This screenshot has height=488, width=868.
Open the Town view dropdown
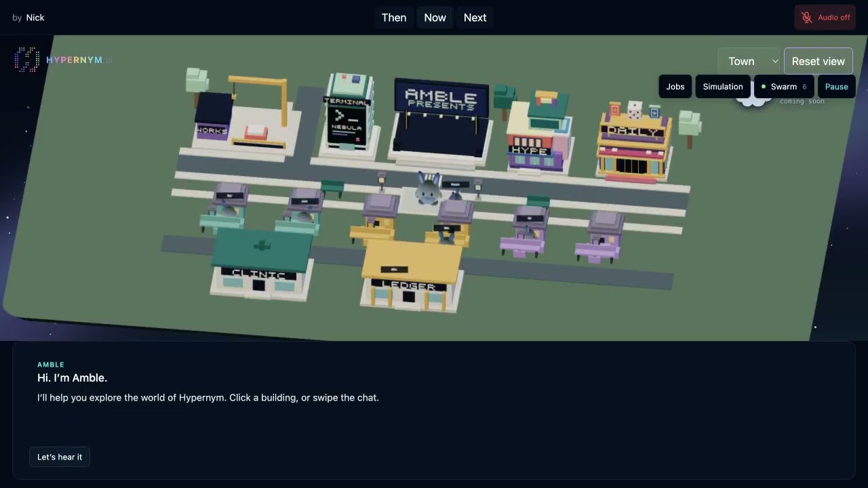[749, 61]
